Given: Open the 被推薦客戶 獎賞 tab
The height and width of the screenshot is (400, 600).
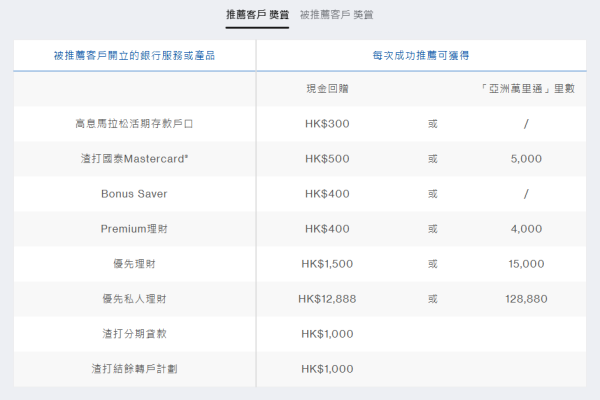Looking at the screenshot, I should point(336,15).
